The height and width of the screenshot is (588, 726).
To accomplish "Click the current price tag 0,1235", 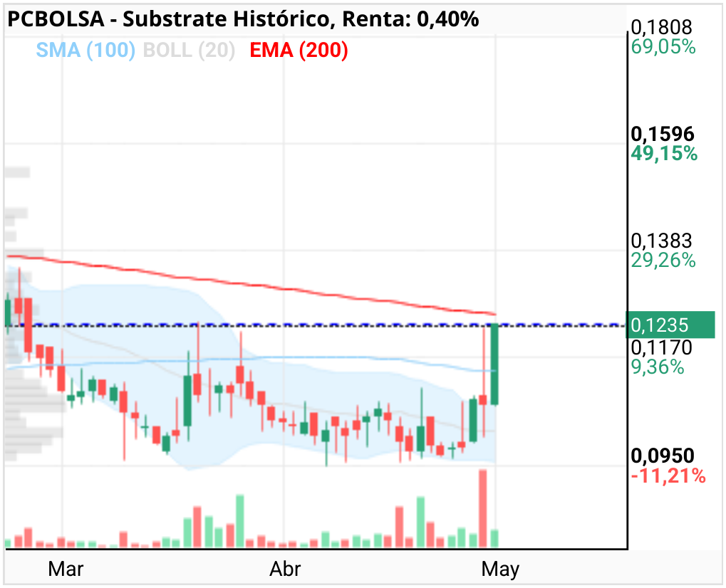I will coord(670,325).
